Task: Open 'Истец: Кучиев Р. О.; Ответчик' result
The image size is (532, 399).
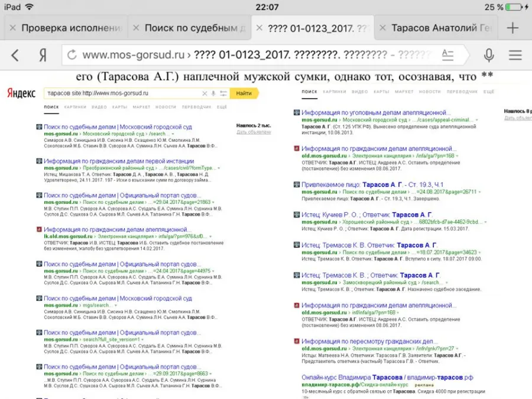Action: pos(366,215)
